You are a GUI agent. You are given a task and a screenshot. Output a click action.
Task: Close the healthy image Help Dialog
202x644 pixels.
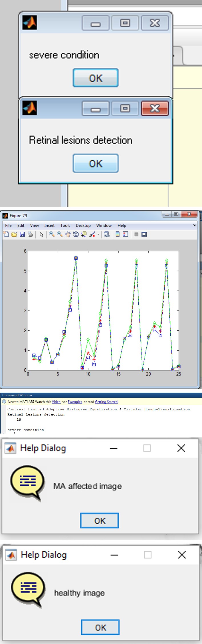pos(182,555)
